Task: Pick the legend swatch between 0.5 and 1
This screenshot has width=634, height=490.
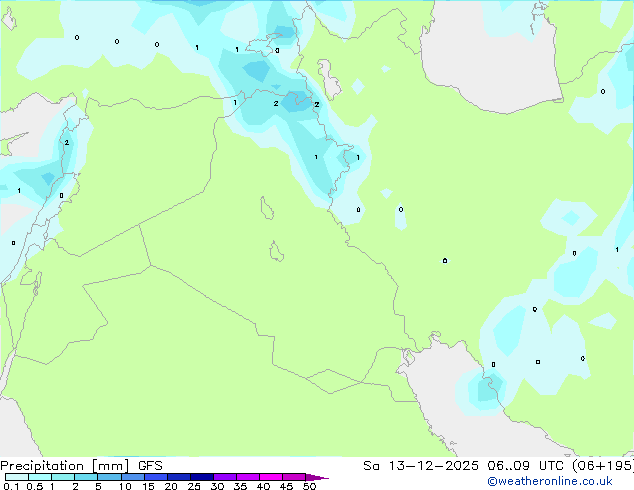Action: click(40, 477)
